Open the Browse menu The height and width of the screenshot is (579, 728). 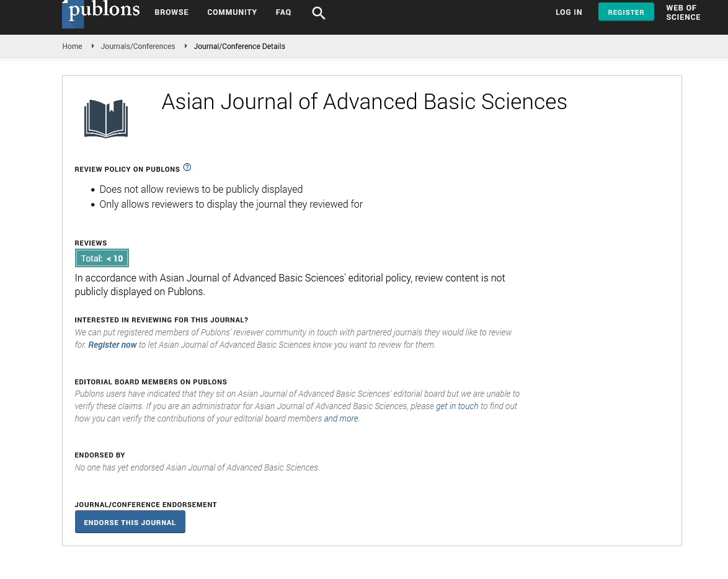click(x=171, y=12)
